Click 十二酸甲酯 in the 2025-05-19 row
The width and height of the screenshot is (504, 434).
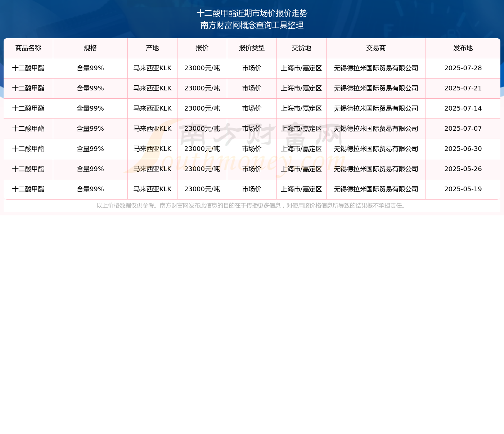pyautogui.click(x=28, y=189)
